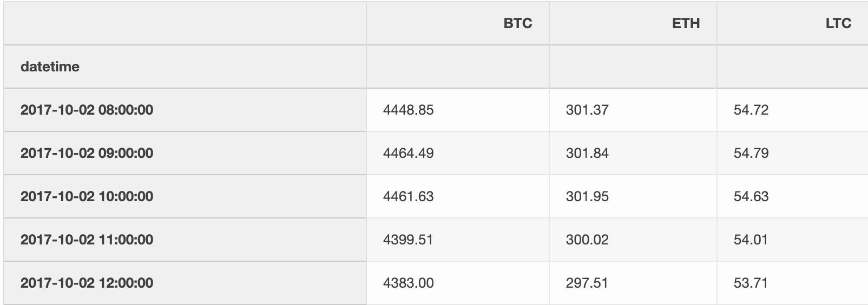Click the BTC cell showing 4399.51

tap(408, 240)
